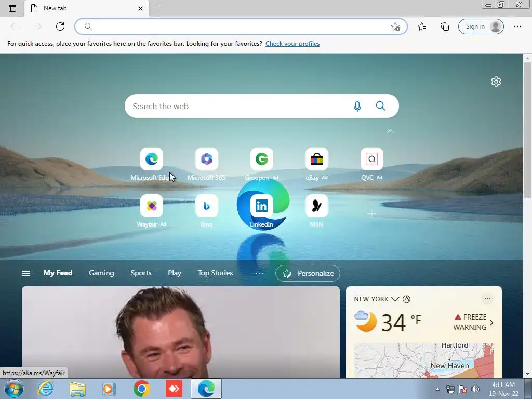Expand the New York location dropdown
This screenshot has width=532, height=399.
coord(395,299)
